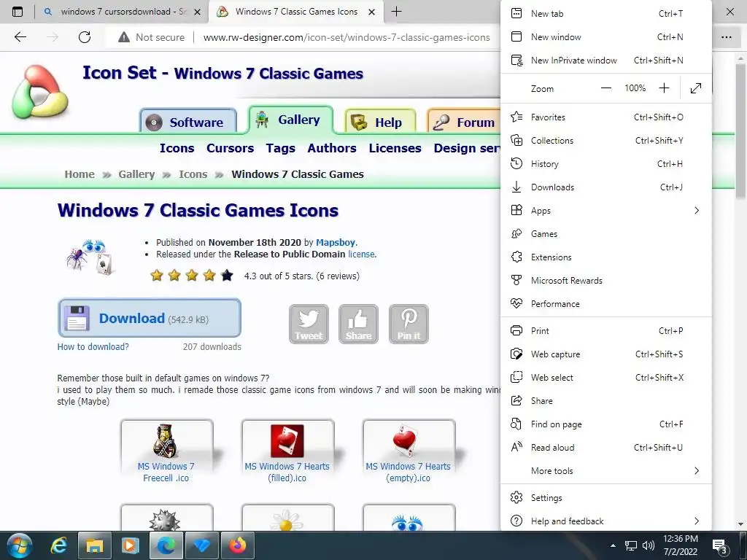
Task: Expand the Apps submenu arrow
Action: 697,211
